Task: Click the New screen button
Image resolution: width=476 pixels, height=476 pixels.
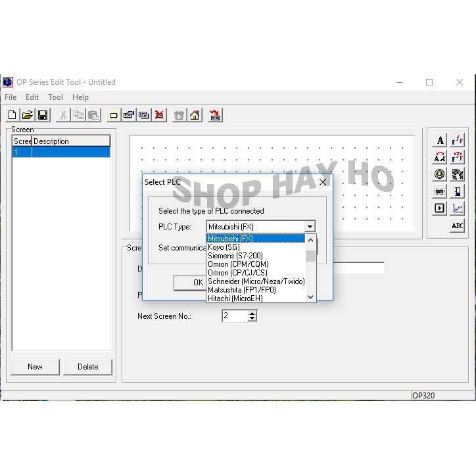Action: coord(35,367)
